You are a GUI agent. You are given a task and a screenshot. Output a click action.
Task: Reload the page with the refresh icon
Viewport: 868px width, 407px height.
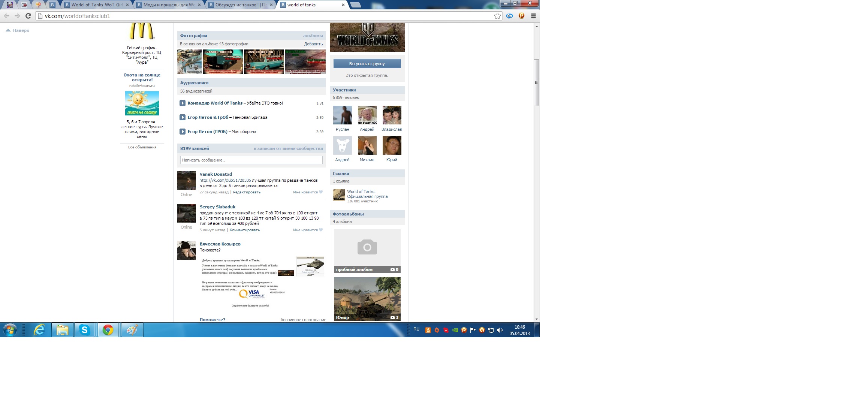(x=28, y=16)
